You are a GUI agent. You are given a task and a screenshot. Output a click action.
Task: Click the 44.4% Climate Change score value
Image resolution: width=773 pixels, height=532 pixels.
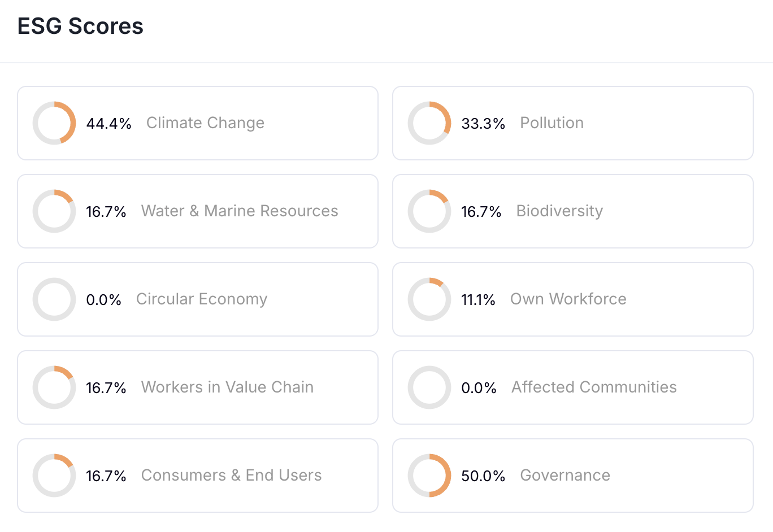coord(108,124)
